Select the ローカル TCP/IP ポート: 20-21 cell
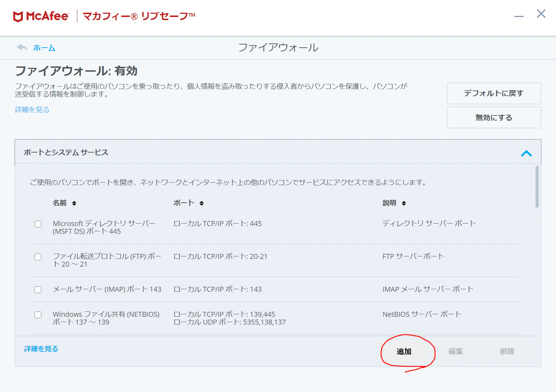The image size is (556, 392). coord(220,256)
